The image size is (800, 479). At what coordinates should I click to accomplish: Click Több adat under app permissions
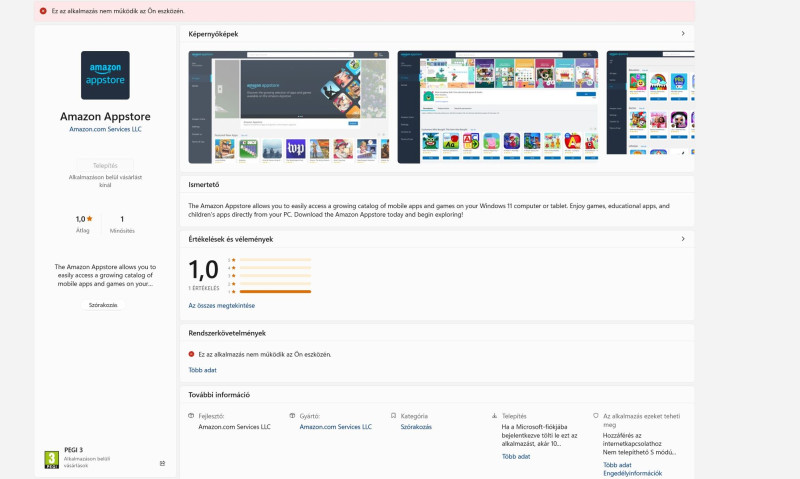(x=617, y=465)
